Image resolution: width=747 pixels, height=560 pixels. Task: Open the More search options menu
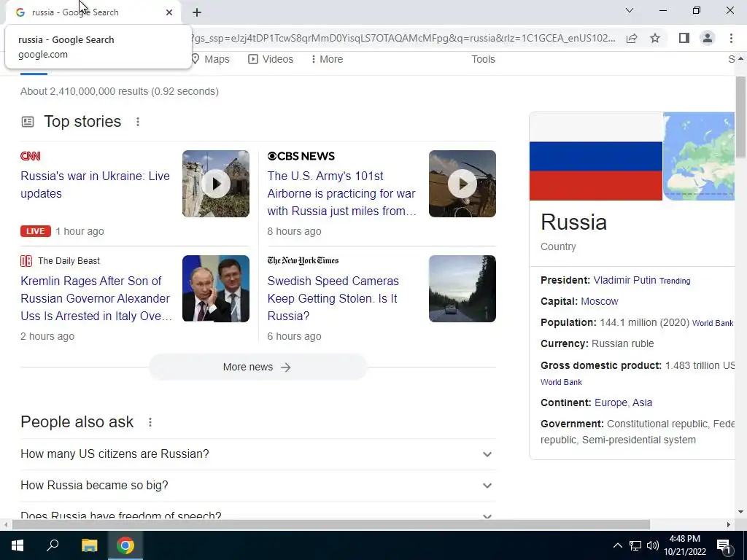(327, 59)
